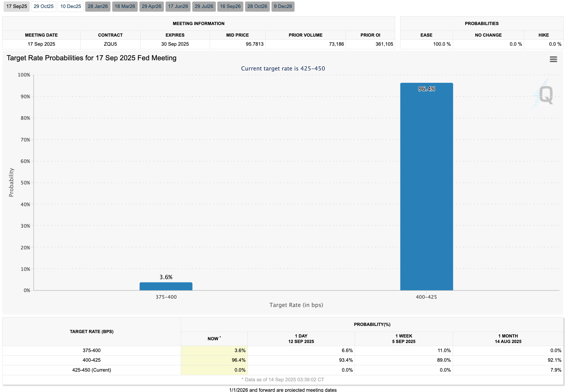The height and width of the screenshot is (392, 568).
Task: Select the 28 Oct26 tab
Action: pos(257,6)
